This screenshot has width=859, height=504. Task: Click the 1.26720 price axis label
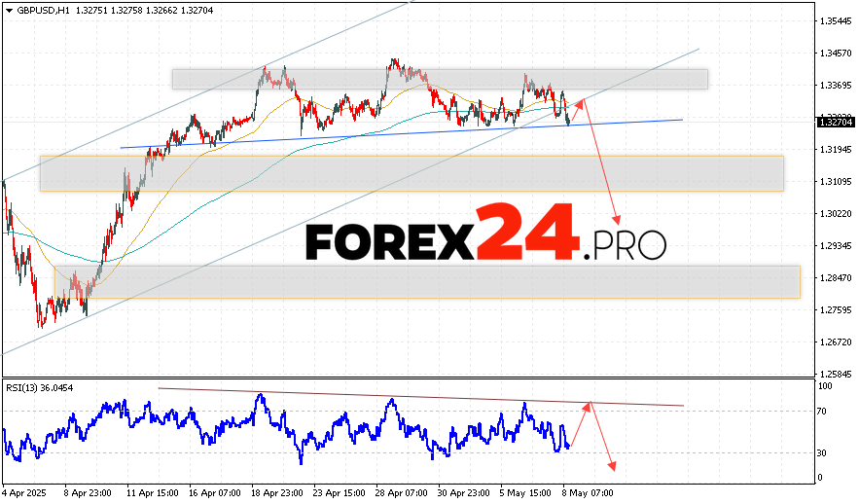(x=836, y=342)
